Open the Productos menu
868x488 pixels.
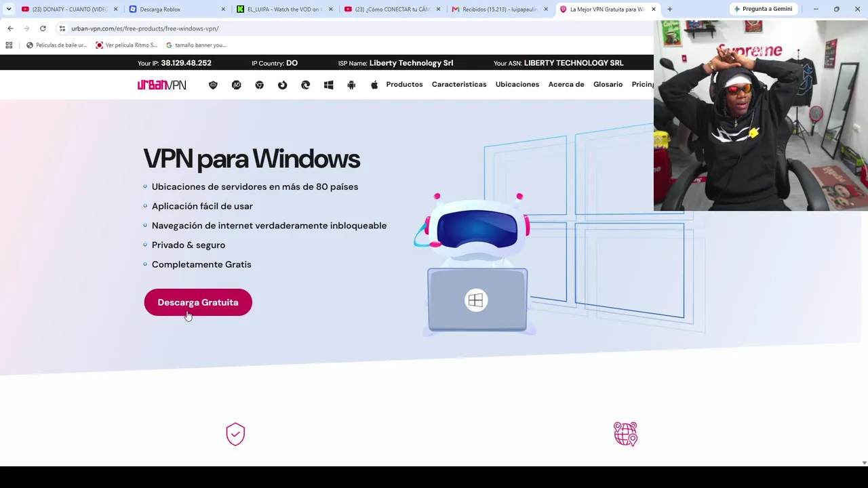pyautogui.click(x=404, y=85)
